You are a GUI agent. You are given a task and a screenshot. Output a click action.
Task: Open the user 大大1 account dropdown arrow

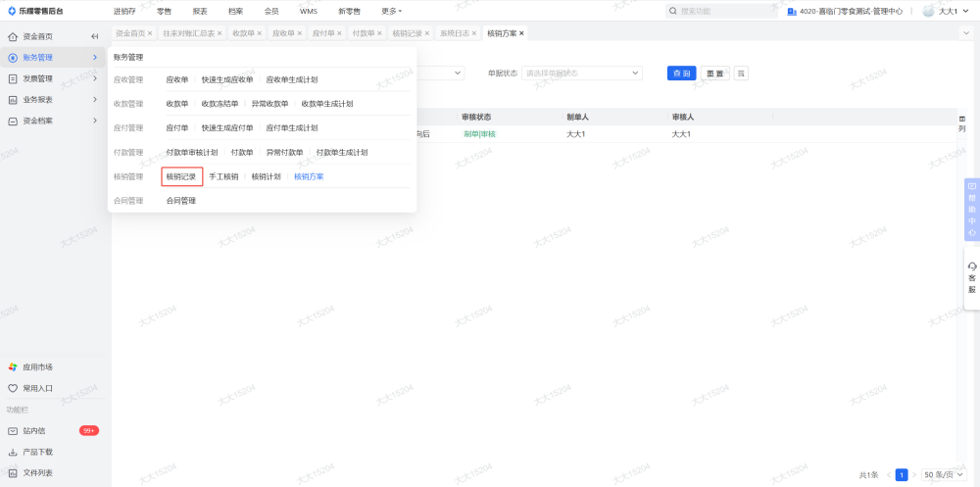[x=965, y=11]
